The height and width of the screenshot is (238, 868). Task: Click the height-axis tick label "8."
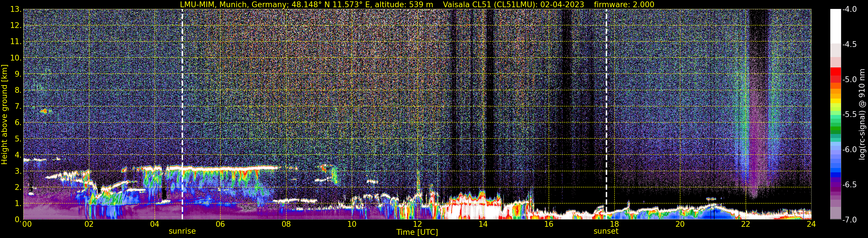(x=18, y=90)
